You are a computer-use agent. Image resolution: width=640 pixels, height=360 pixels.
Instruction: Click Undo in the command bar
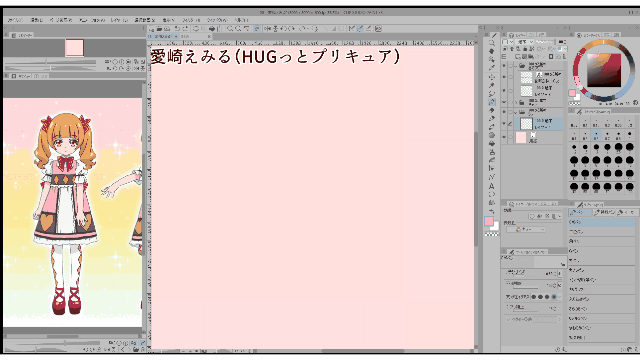177,29
